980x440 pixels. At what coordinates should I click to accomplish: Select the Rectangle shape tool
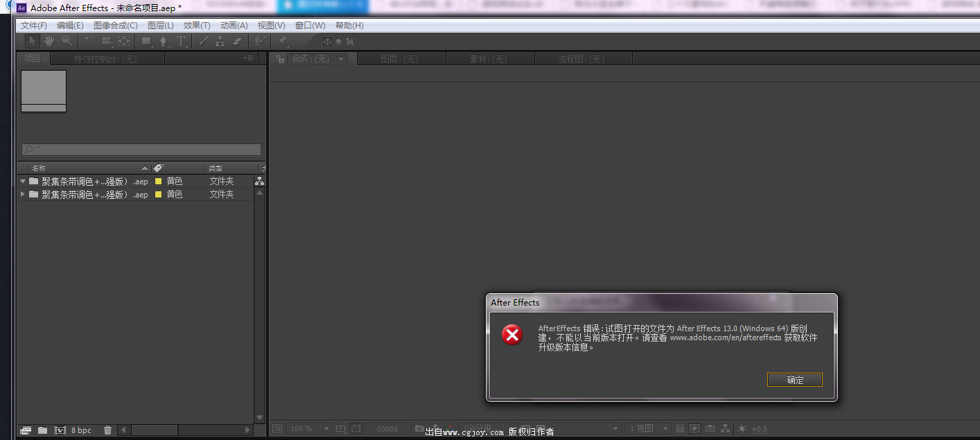[146, 42]
